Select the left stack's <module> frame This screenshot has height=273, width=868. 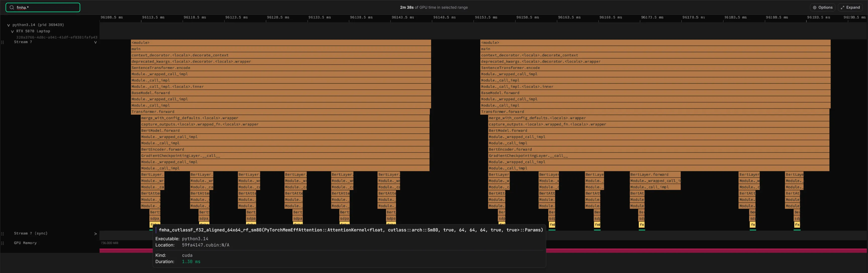(x=281, y=42)
